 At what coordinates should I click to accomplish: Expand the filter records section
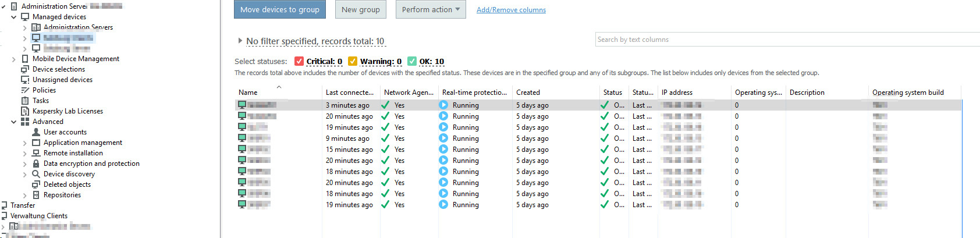[240, 41]
